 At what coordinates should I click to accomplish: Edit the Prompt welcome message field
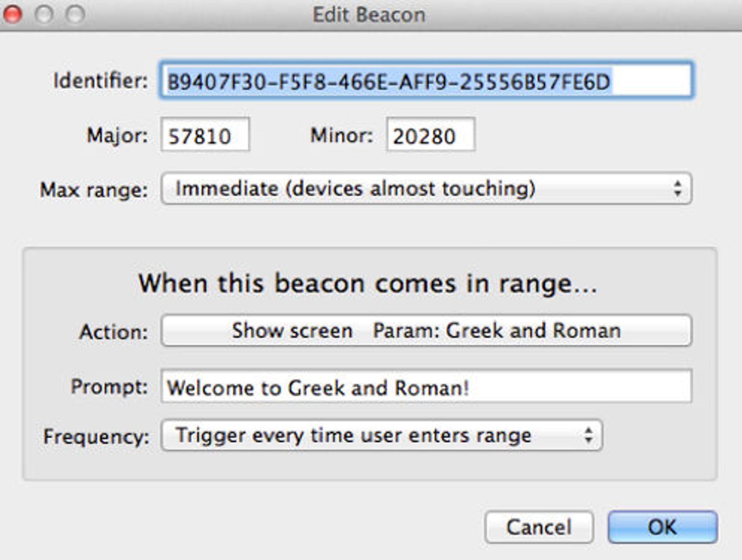coord(425,386)
